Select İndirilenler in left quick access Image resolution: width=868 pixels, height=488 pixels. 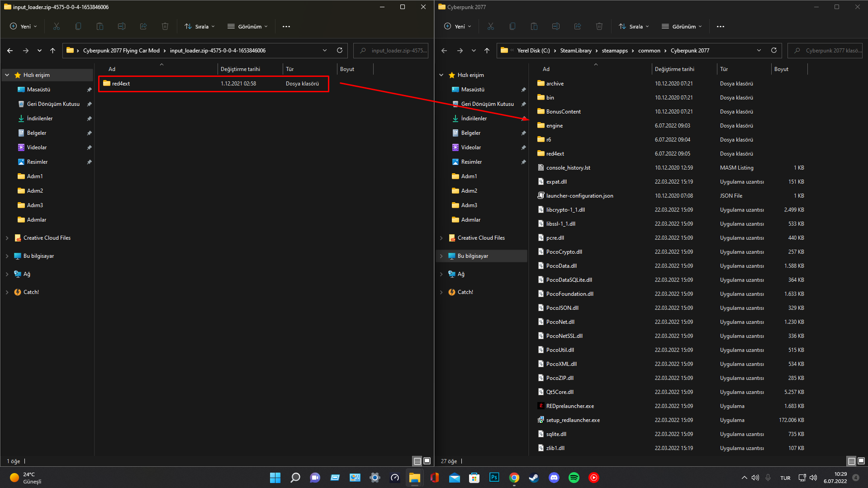(40, 118)
